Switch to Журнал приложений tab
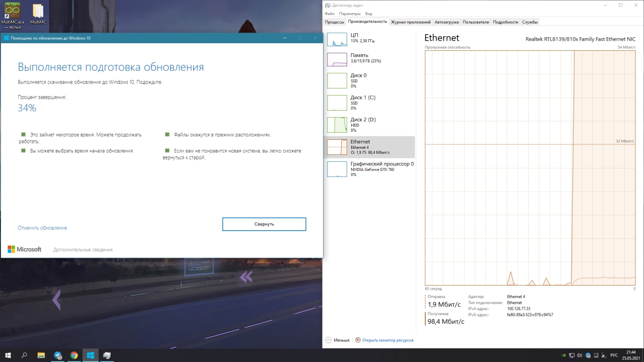This screenshot has height=362, width=644. 411,22
